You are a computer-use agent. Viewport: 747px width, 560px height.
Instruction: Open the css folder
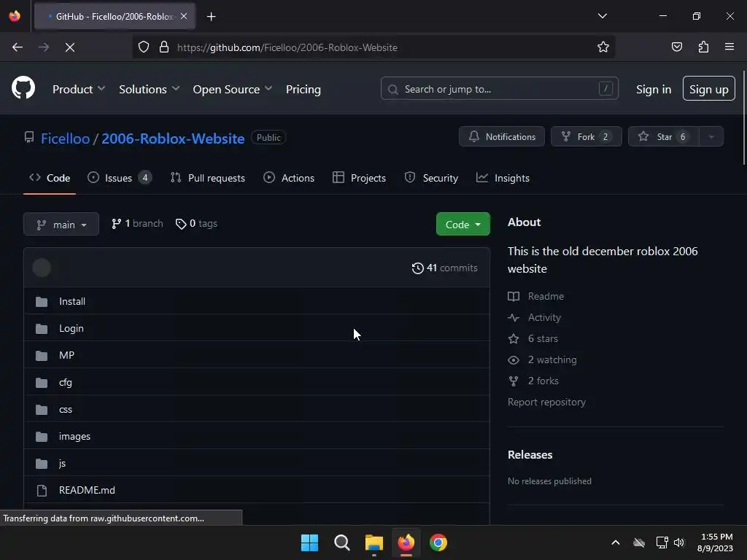65,410
